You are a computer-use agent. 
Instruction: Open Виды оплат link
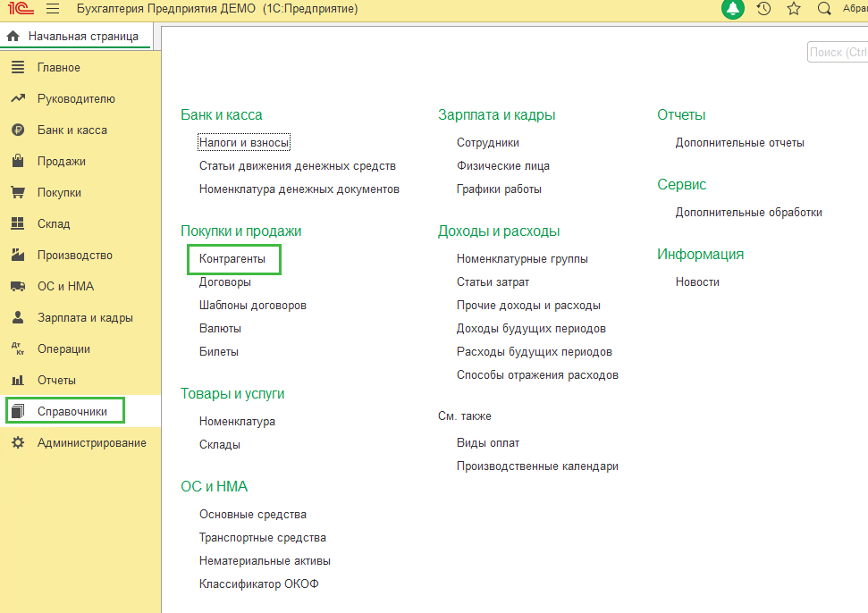point(488,443)
